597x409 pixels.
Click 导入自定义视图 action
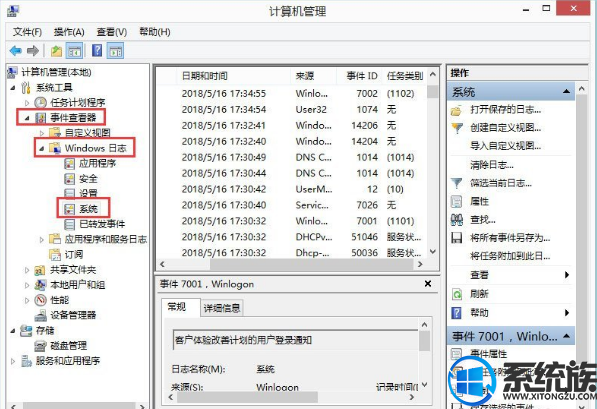(506, 145)
